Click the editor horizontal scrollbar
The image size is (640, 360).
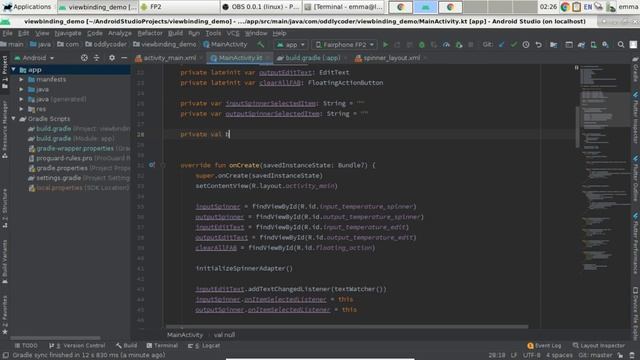[347, 327]
